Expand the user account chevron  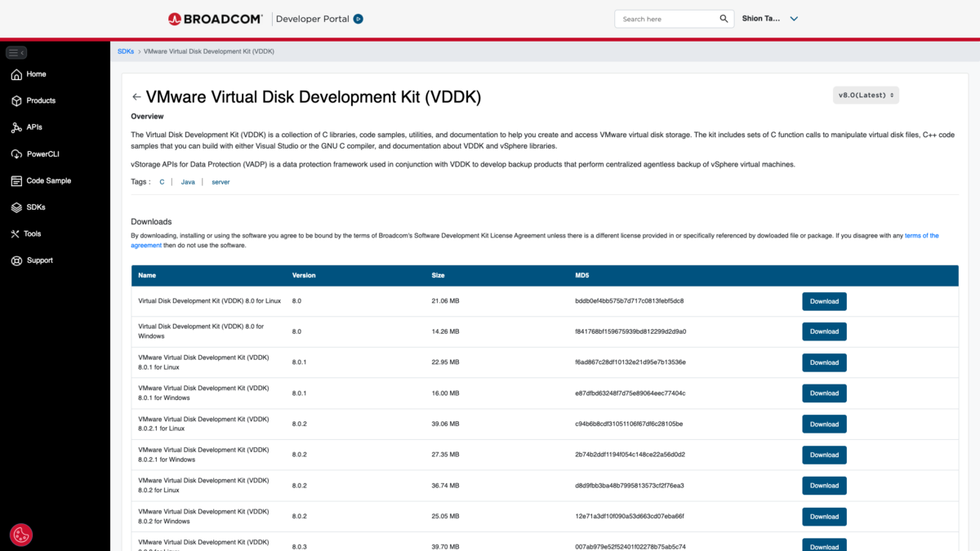(794, 19)
